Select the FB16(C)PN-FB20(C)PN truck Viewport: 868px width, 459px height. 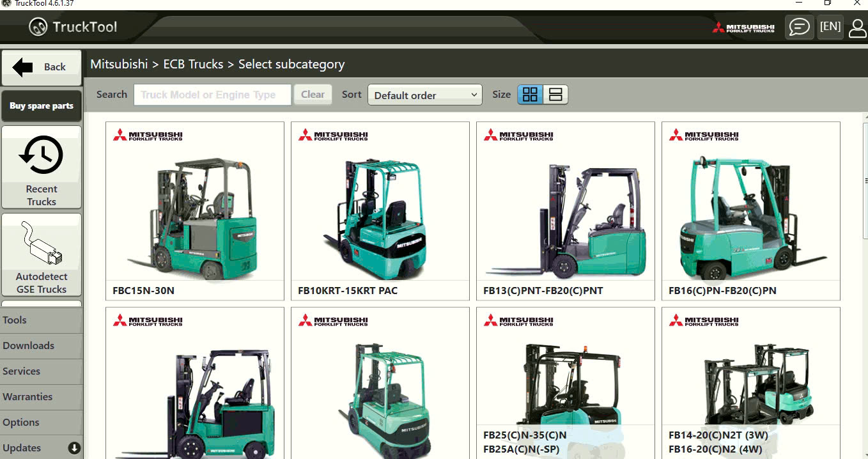pos(751,211)
